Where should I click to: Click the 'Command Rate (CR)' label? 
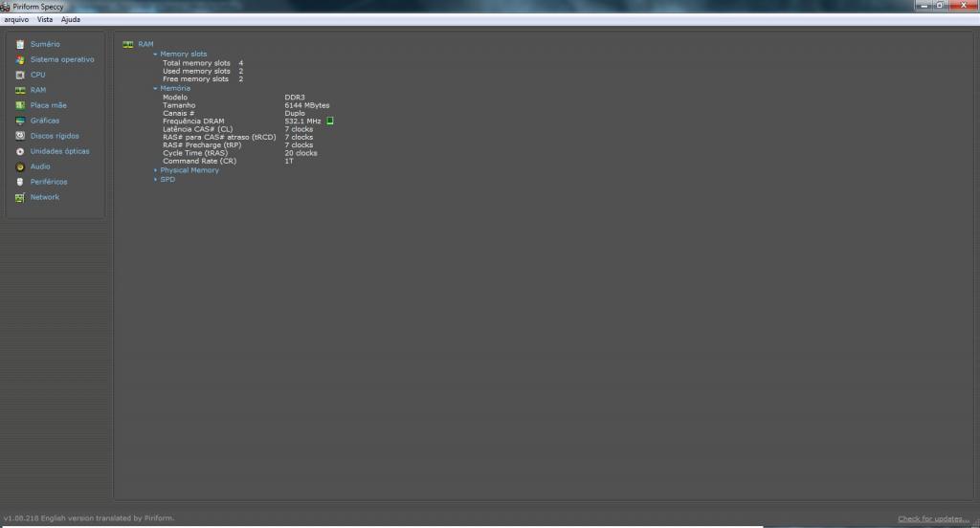coord(199,162)
